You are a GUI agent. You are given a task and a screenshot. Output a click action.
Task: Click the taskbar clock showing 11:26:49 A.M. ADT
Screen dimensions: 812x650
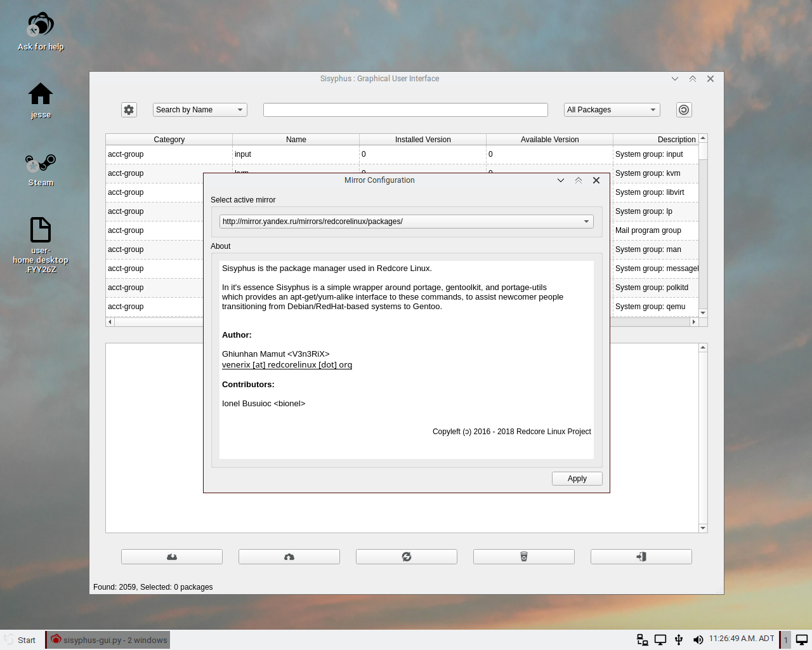pos(742,639)
